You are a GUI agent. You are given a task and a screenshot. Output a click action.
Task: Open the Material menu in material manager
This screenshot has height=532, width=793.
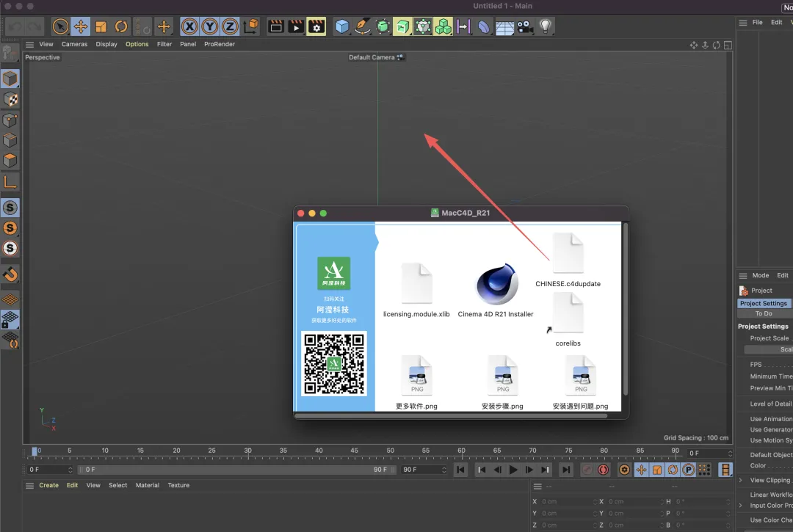click(147, 486)
